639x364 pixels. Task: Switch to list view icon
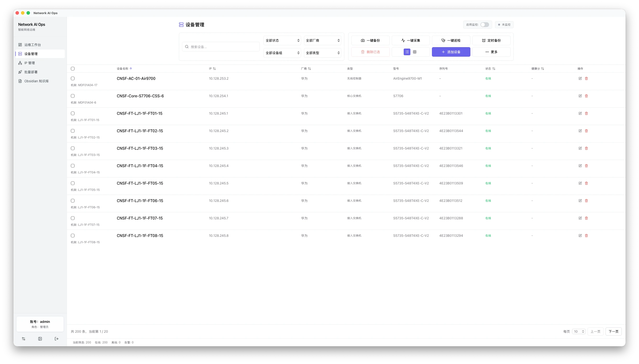[x=407, y=52]
